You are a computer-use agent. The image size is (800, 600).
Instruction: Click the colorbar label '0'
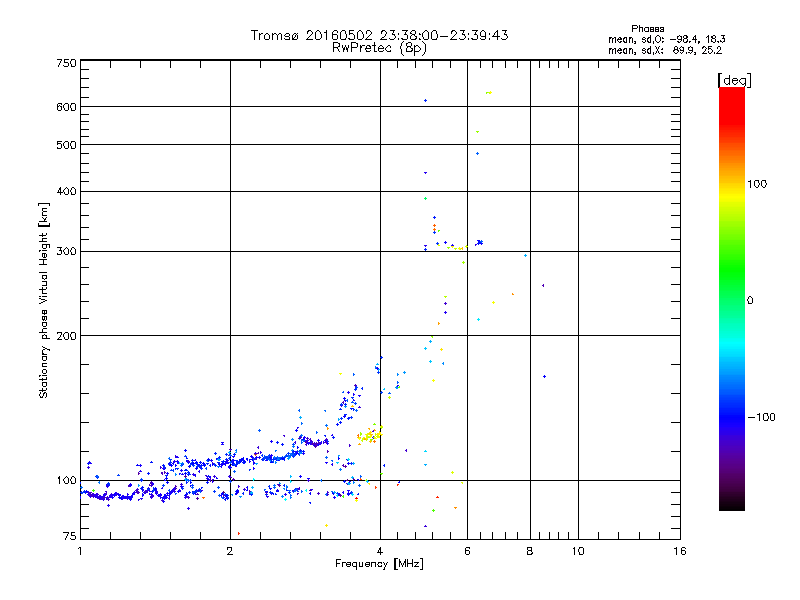pos(750,301)
